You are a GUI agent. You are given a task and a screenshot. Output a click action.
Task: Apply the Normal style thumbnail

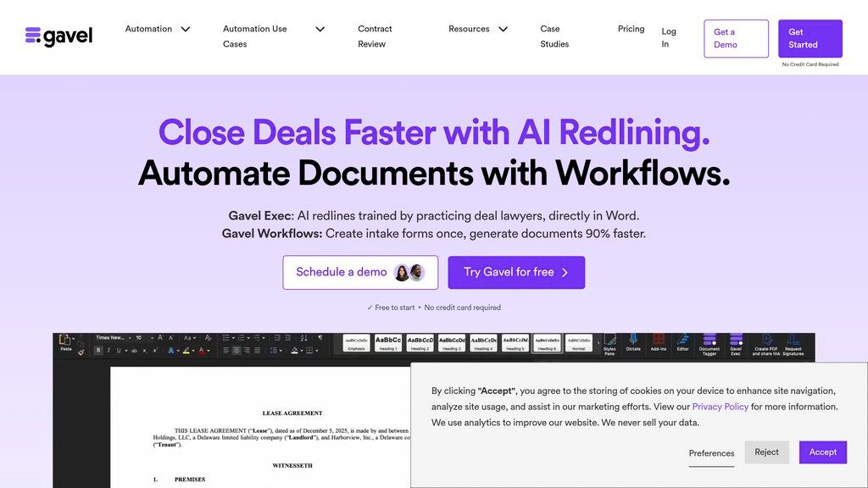[578, 343]
